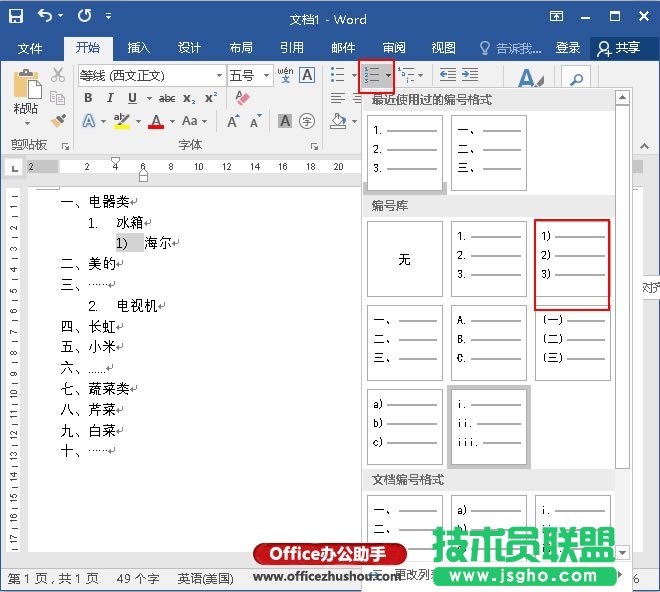Click the Clear Formatting eraser icon
The height and width of the screenshot is (592, 660).
pyautogui.click(x=242, y=98)
